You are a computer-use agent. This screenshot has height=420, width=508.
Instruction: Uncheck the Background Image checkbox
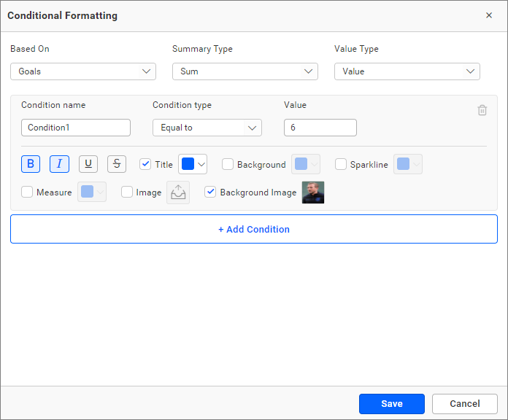pyautogui.click(x=211, y=192)
